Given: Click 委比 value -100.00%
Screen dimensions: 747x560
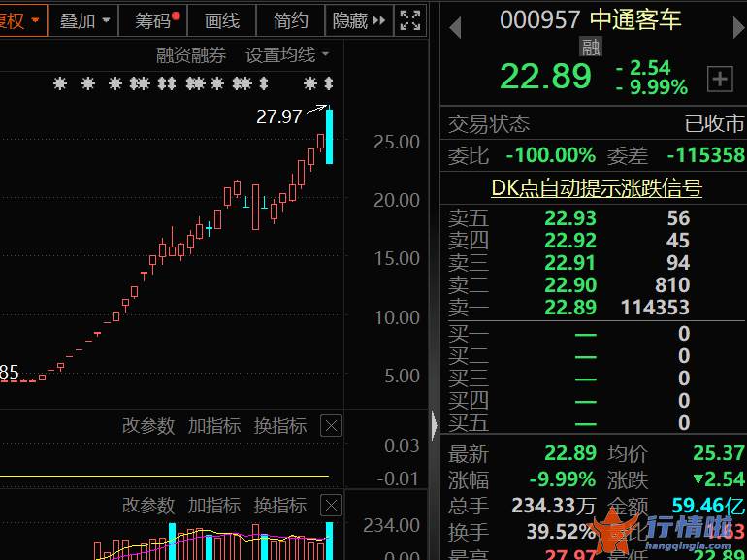Looking at the screenshot, I should (x=551, y=155).
